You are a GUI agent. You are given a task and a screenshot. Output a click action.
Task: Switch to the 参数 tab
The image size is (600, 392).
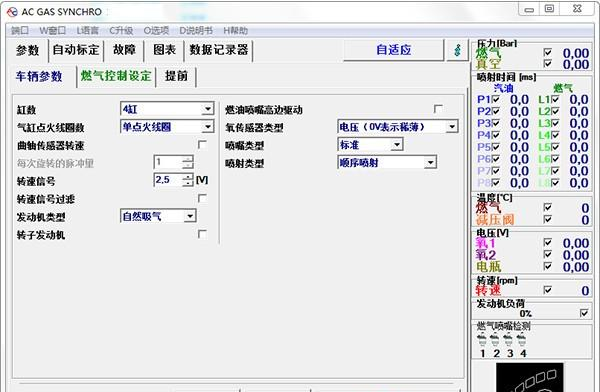pyautogui.click(x=28, y=50)
